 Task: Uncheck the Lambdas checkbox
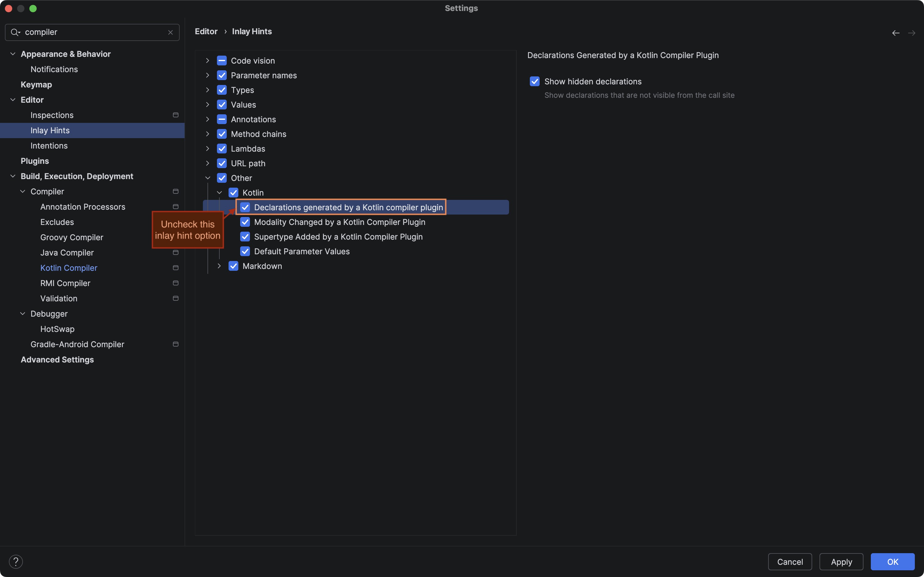[222, 149]
